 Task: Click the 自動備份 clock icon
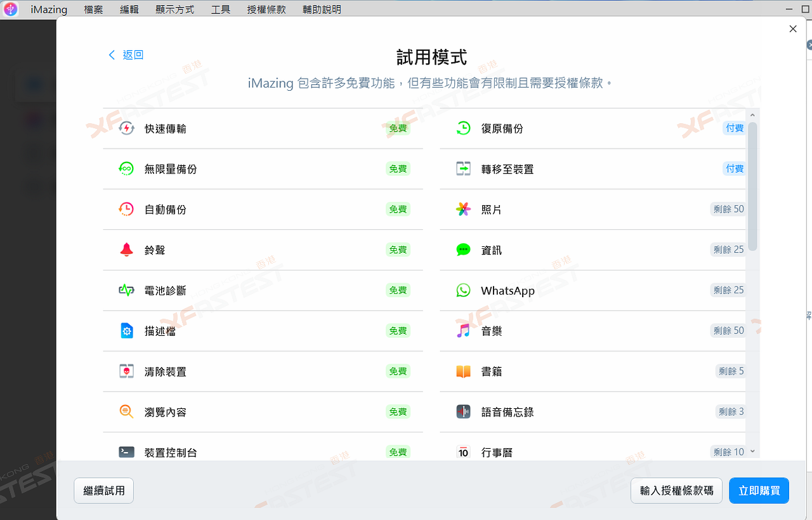click(127, 209)
